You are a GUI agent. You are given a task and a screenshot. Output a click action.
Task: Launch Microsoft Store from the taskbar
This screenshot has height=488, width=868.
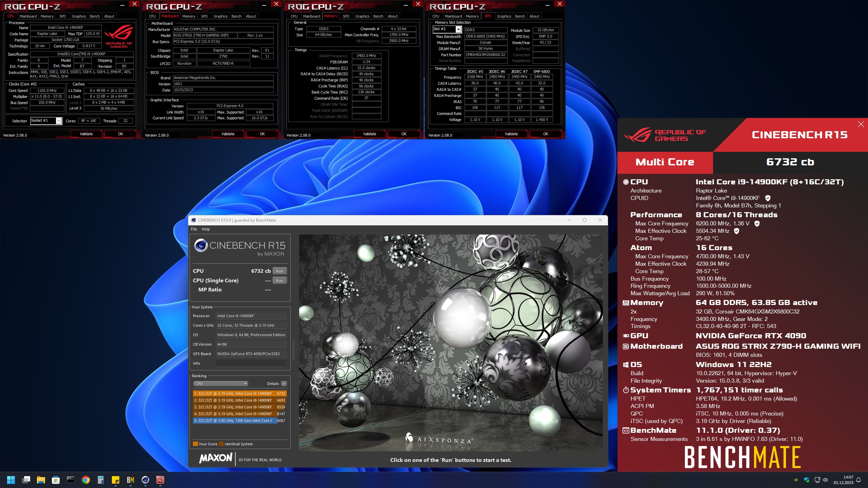[56, 480]
